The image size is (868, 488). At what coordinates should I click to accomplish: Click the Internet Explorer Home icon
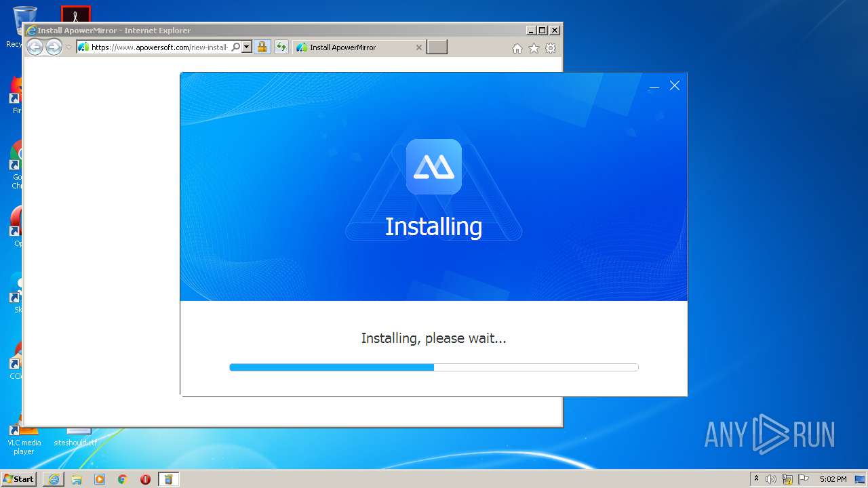pos(517,48)
